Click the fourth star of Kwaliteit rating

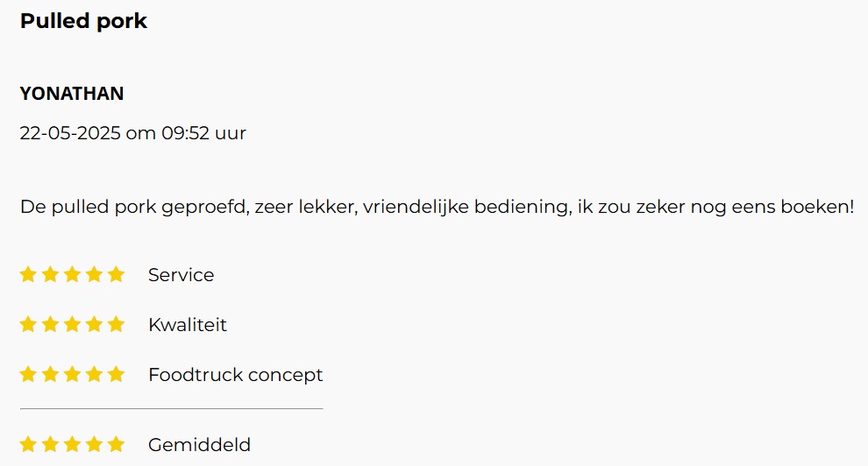click(x=94, y=324)
